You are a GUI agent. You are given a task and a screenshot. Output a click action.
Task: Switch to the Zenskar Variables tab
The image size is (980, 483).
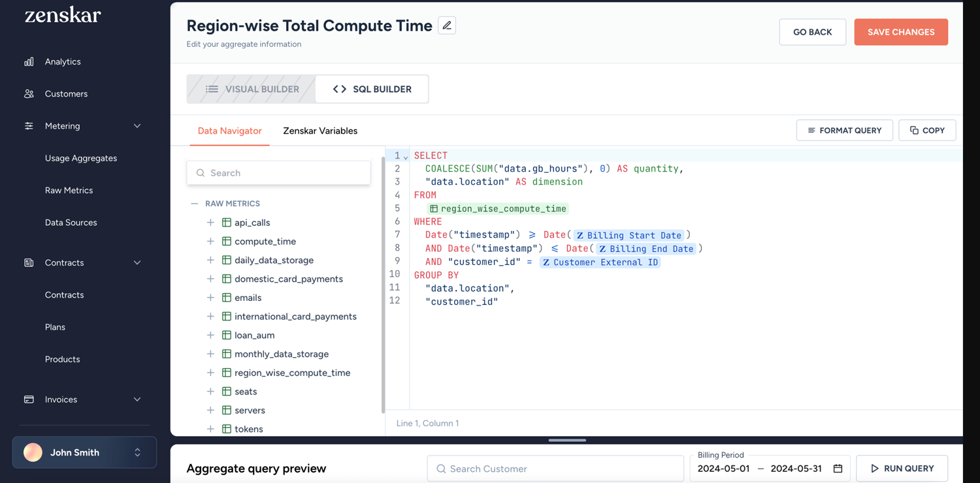[x=320, y=131]
